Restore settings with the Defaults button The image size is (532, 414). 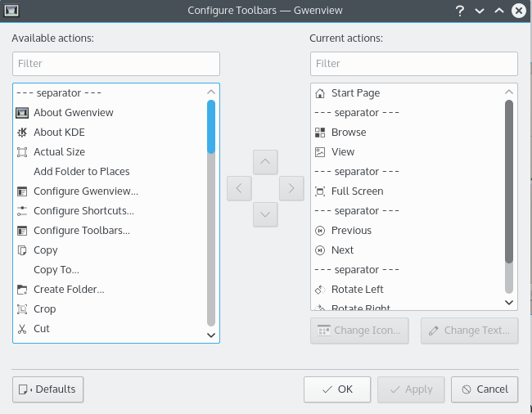pos(48,389)
